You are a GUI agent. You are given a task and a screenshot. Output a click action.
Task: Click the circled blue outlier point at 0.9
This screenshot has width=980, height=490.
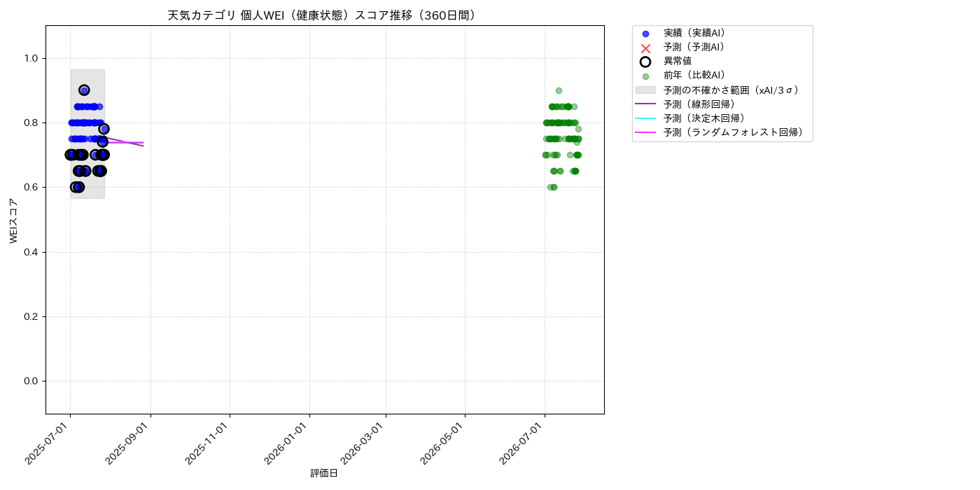click(x=84, y=90)
